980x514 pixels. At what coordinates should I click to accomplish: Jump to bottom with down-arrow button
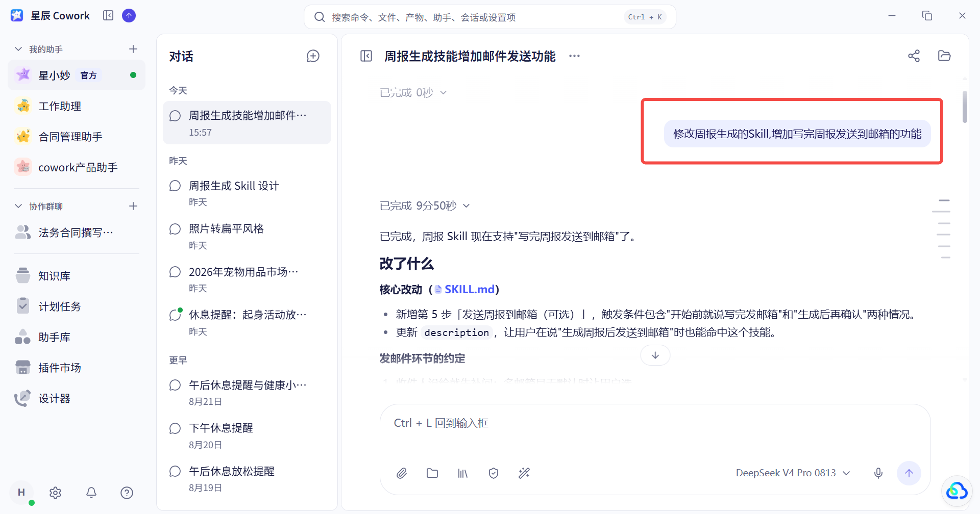(655, 355)
